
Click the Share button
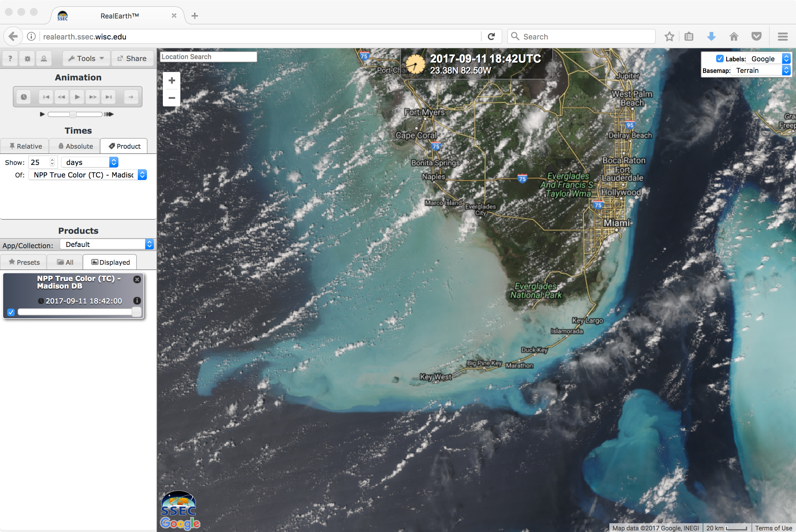pos(132,58)
